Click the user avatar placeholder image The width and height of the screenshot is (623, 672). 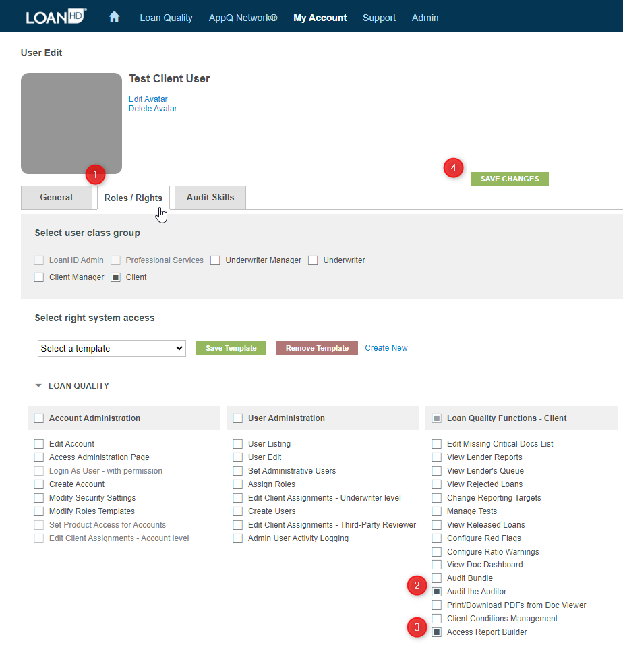(71, 123)
